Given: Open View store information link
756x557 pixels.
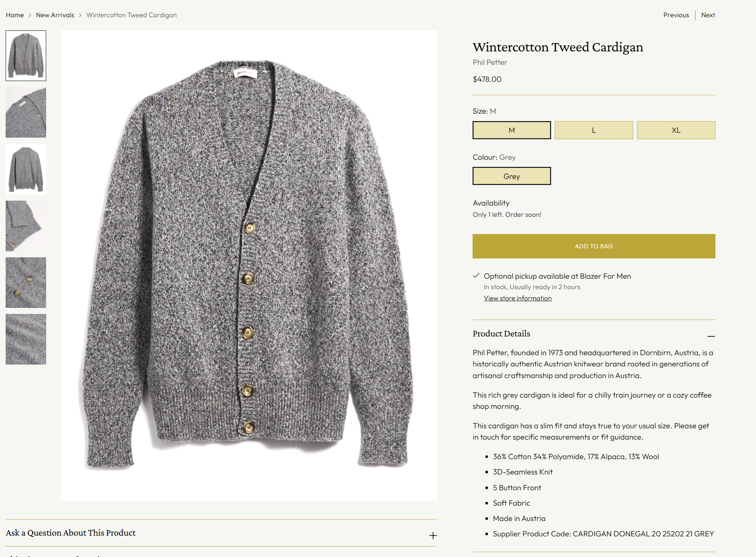Looking at the screenshot, I should pyautogui.click(x=517, y=298).
